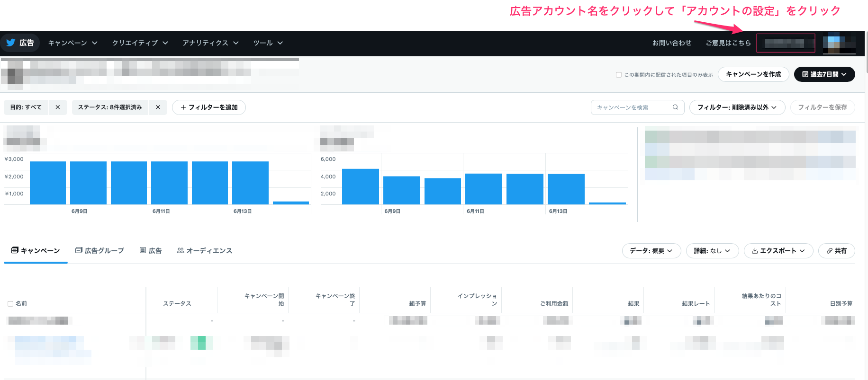
Task: Remove the 目的: すべて filter
Action: point(58,107)
